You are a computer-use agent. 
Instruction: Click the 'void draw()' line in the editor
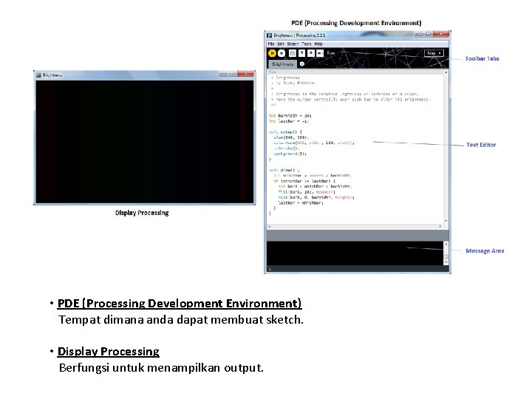point(284,170)
